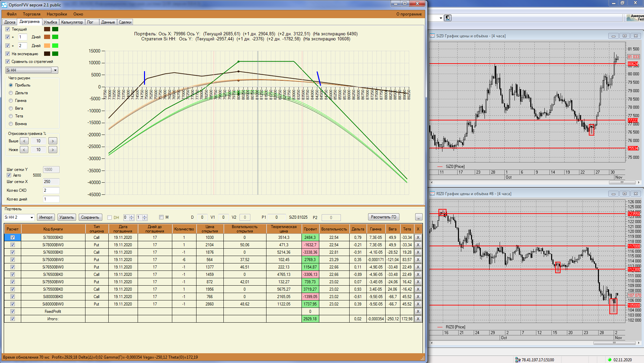Click the Кол-во СКО input field
This screenshot has width=644, height=363.
click(51, 190)
